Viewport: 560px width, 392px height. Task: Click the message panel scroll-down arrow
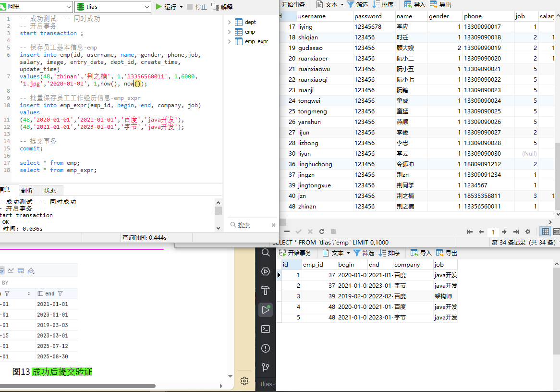pyautogui.click(x=218, y=228)
